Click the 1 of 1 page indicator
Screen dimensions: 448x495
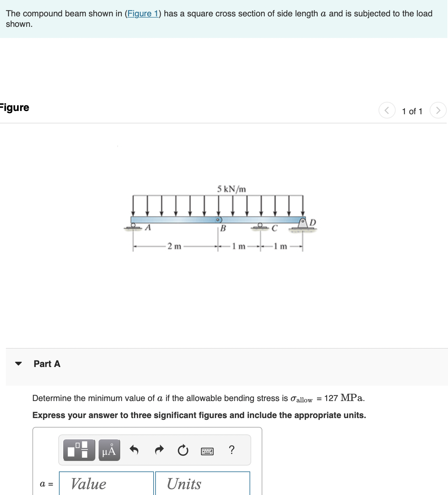(x=412, y=111)
